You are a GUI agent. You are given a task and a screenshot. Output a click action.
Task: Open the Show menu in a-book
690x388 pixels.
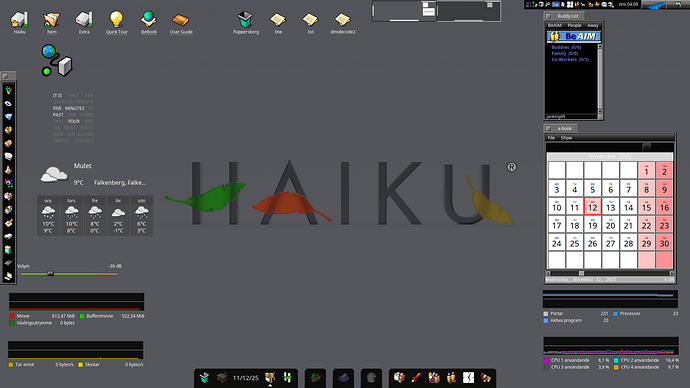point(566,138)
